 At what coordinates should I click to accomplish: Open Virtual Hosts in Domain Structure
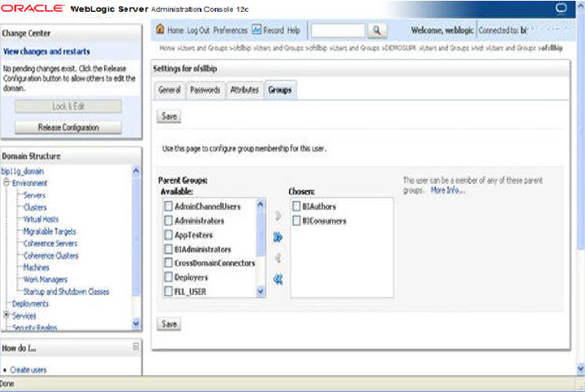pos(41,219)
